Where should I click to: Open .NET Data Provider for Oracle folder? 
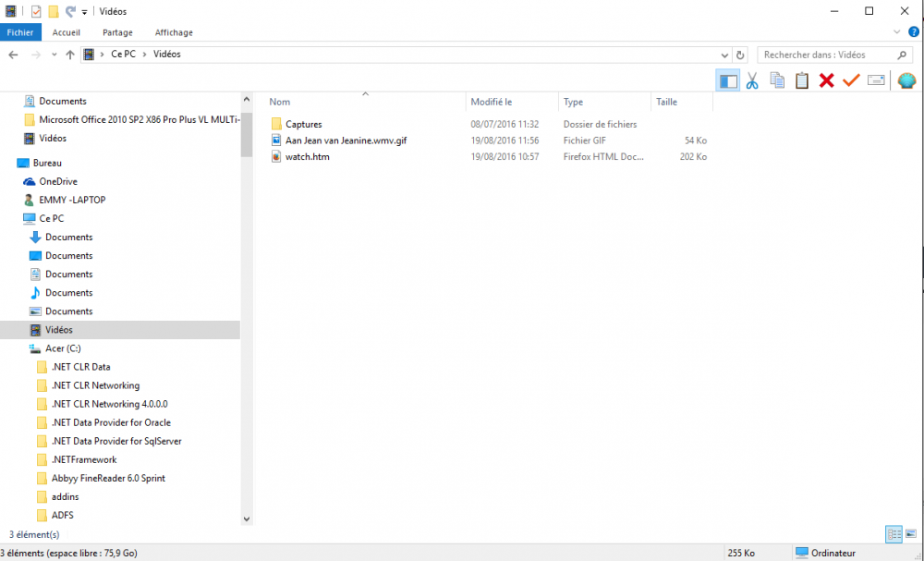tap(111, 422)
